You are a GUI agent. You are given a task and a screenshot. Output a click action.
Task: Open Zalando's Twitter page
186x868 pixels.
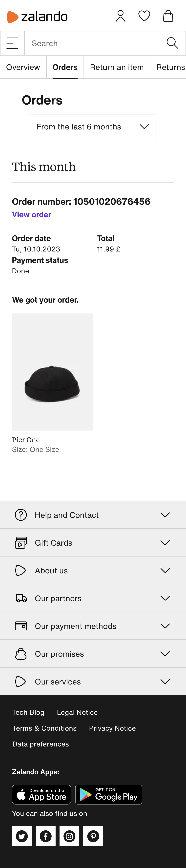21,836
